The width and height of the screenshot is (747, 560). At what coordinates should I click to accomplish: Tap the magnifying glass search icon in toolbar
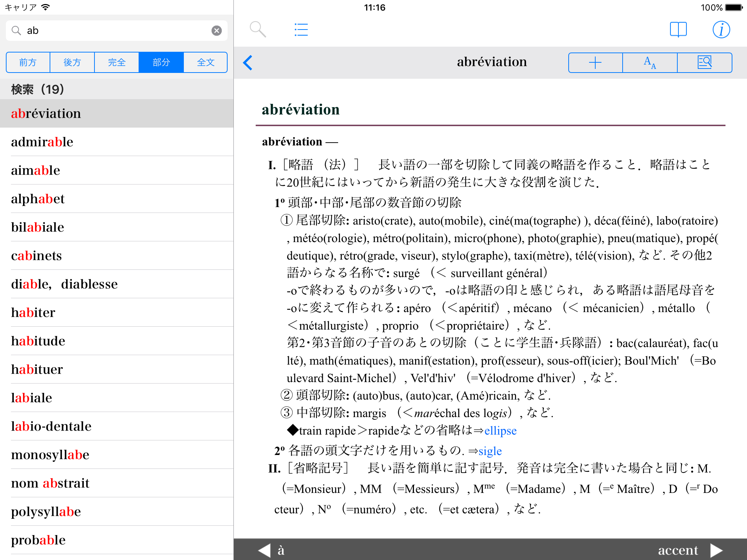tap(258, 30)
